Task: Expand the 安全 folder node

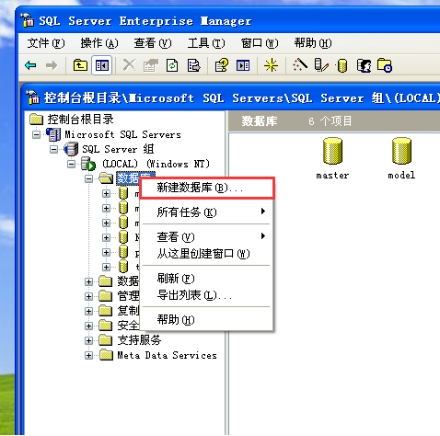Action: click(89, 326)
